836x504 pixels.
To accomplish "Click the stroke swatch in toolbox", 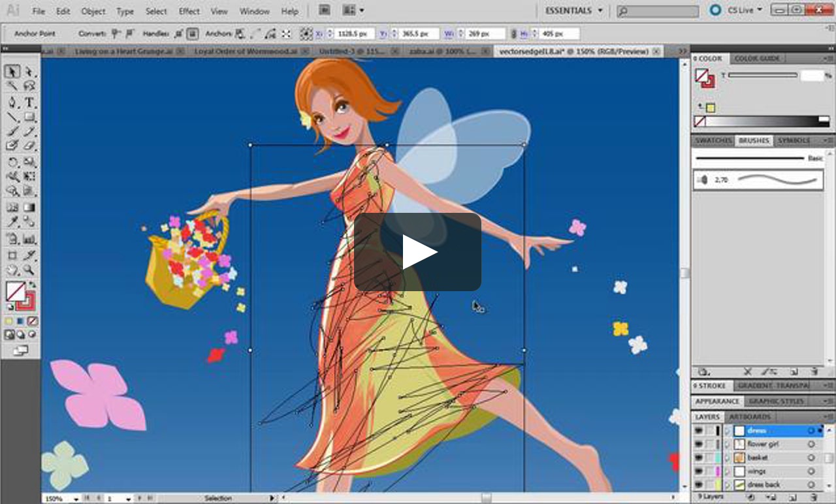I will [x=26, y=302].
